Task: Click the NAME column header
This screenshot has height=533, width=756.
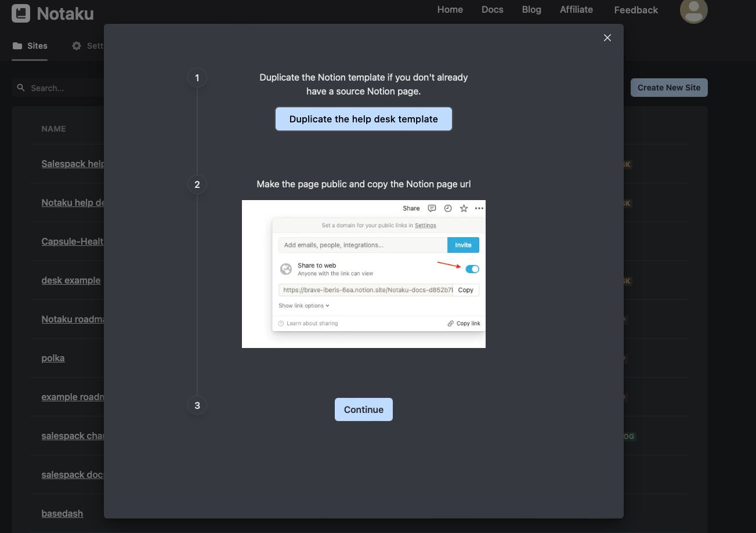Action: 54,129
